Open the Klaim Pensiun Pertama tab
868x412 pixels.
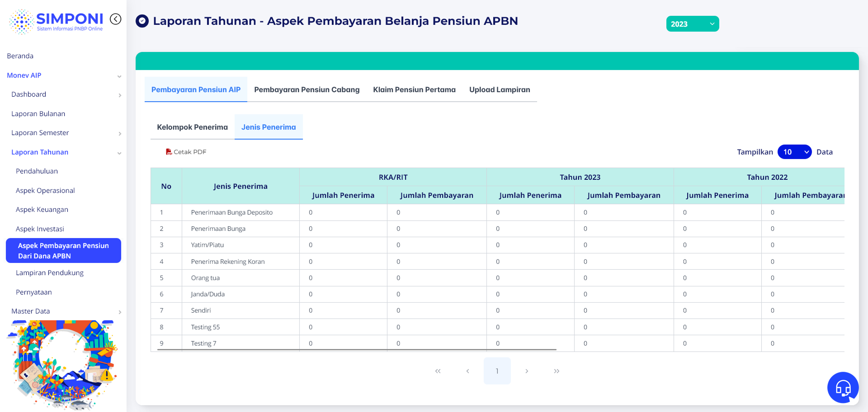click(414, 89)
